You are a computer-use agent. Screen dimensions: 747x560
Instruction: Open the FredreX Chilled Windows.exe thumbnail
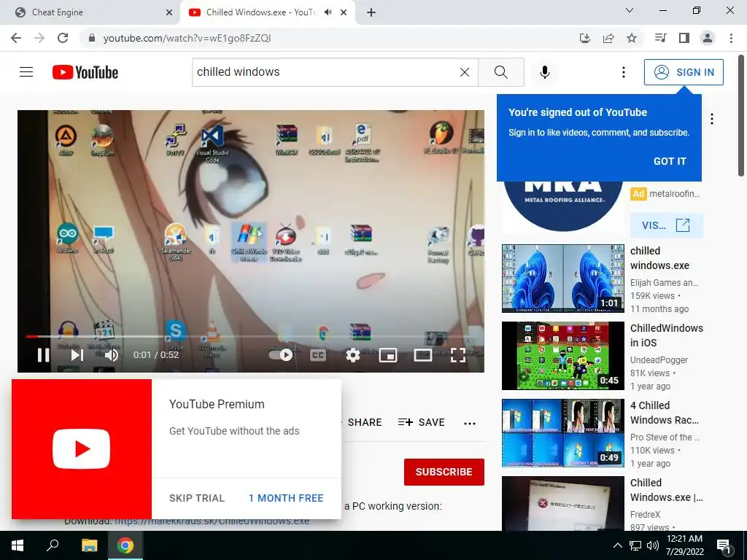click(x=563, y=503)
